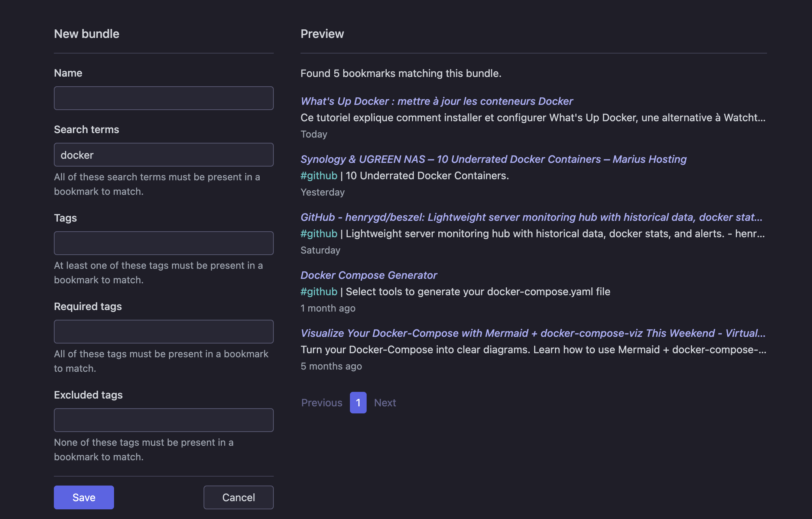The width and height of the screenshot is (812, 519).
Task: Open What's Up Docker bookmark link
Action: [436, 101]
